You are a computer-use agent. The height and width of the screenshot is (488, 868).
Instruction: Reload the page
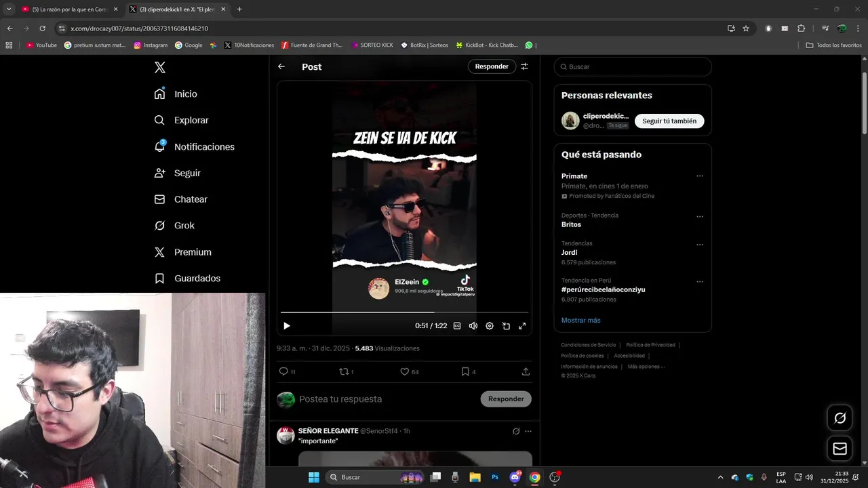point(42,28)
